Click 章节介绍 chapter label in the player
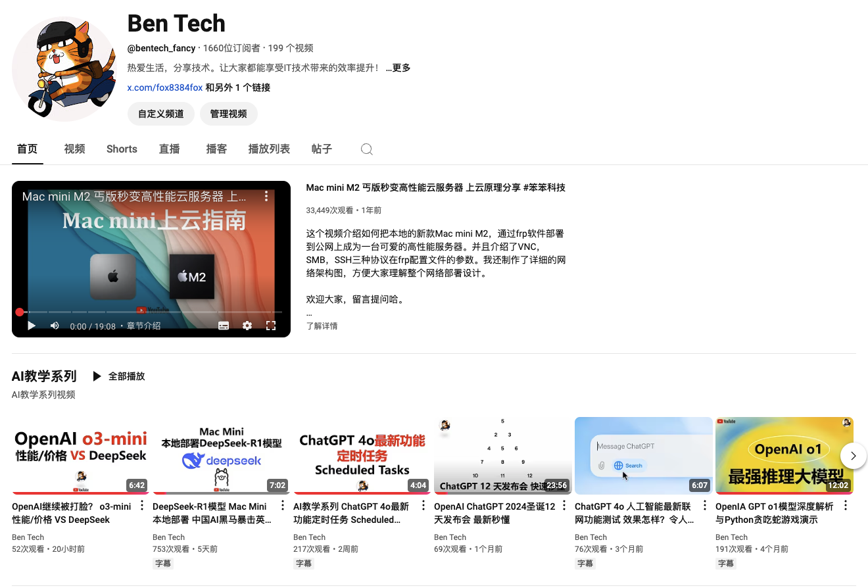 tap(143, 326)
